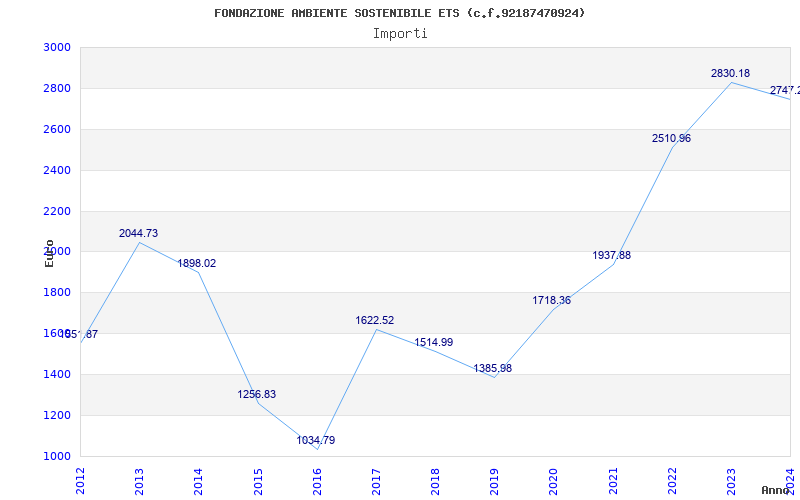Screen dimensions: 800x500
Task: Click the 2019 x-axis year label
Action: coord(494,481)
